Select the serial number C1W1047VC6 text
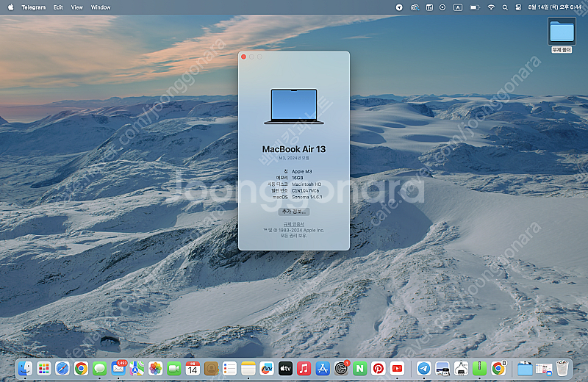 [x=305, y=190]
